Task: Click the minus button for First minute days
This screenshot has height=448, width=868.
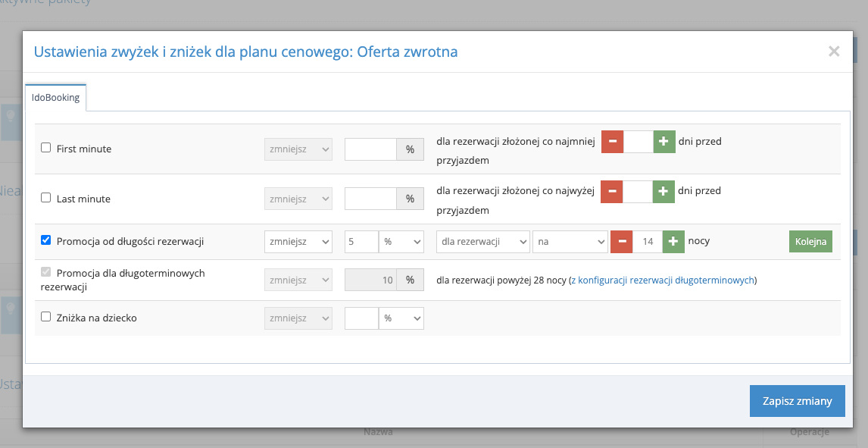Action: coord(612,142)
